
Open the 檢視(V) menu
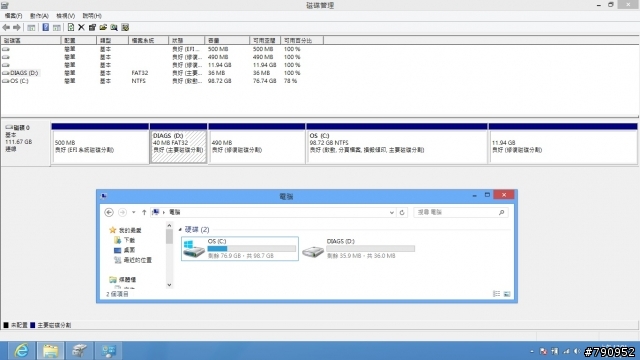pyautogui.click(x=65, y=16)
